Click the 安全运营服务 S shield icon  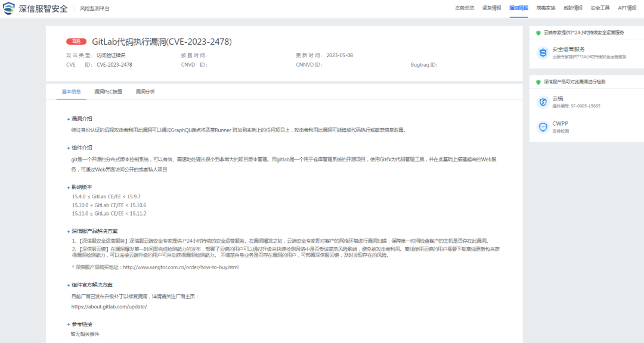[543, 53]
